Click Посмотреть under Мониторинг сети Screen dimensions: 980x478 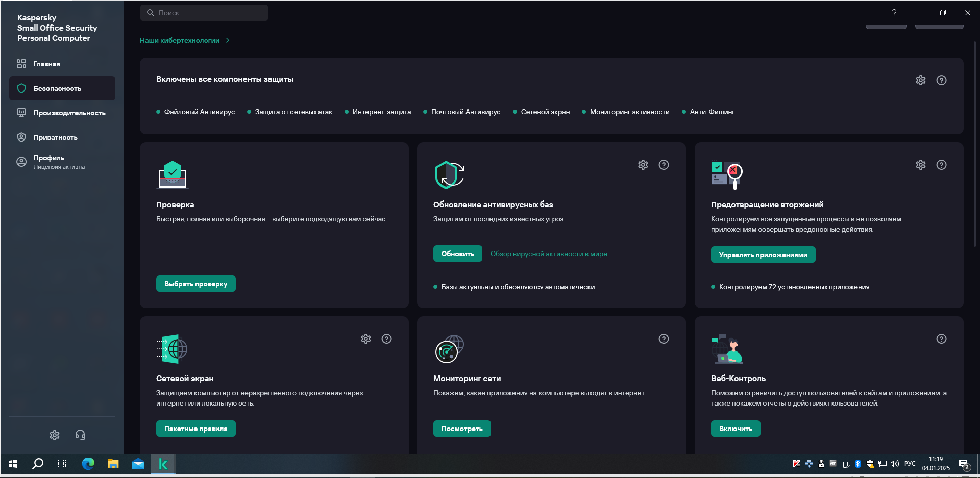point(462,429)
